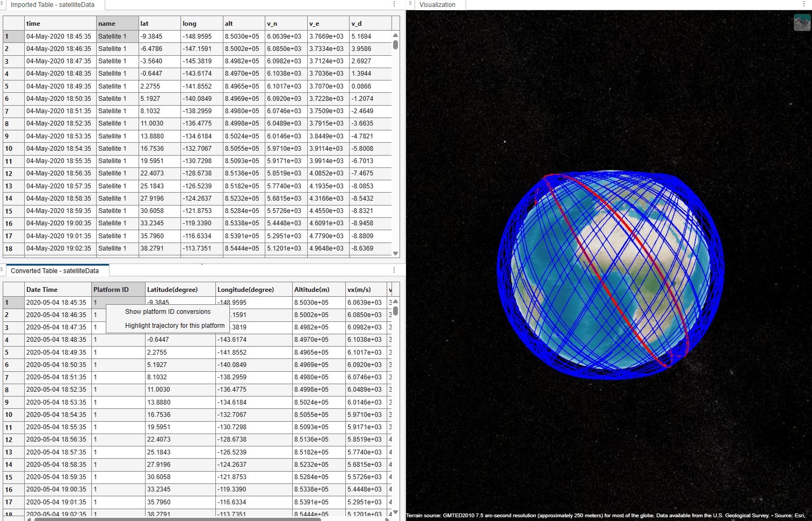Image resolution: width=812 pixels, height=521 pixels.
Task: Select v_e cell 3.7669e+03
Action: [x=329, y=36]
